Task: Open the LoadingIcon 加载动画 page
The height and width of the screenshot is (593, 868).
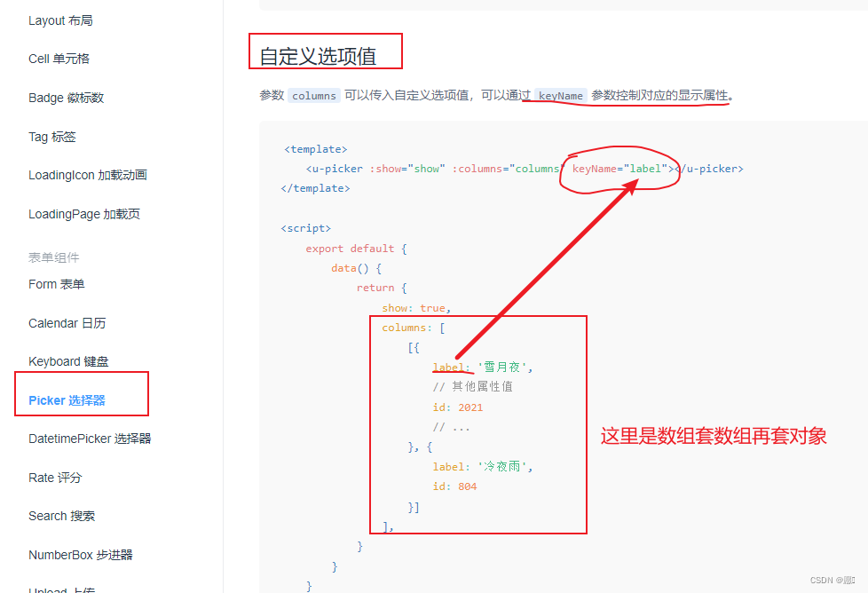Action: tap(86, 175)
